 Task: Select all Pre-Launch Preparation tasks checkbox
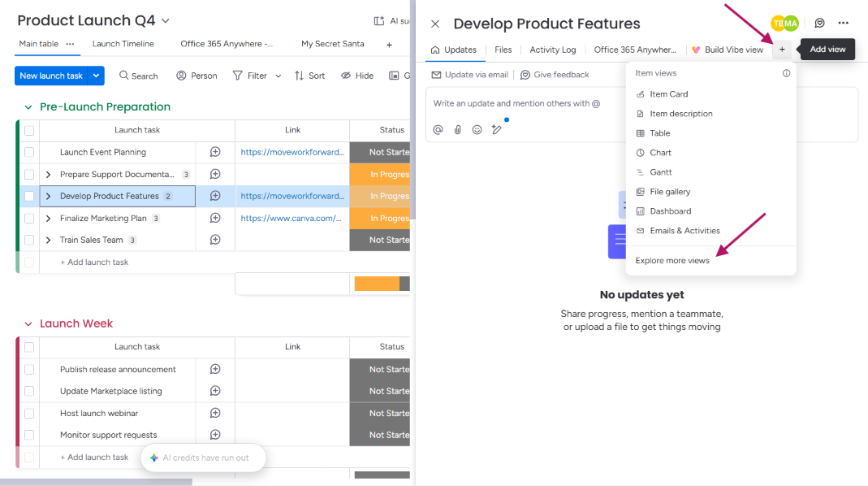29,130
